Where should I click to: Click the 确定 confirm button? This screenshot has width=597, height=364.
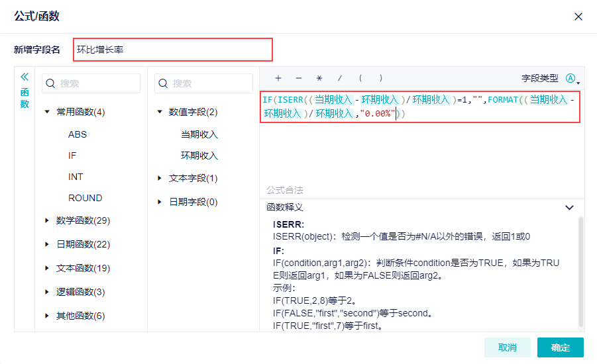[561, 347]
